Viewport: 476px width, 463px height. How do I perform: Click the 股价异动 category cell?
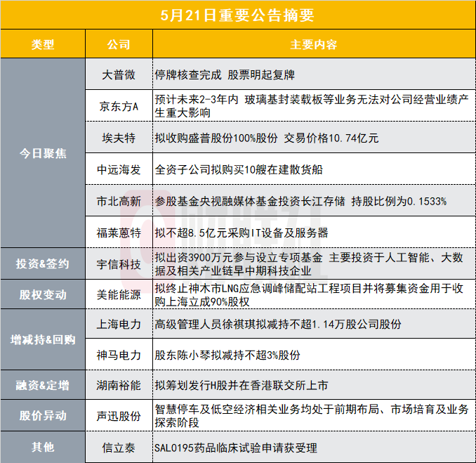[43, 415]
